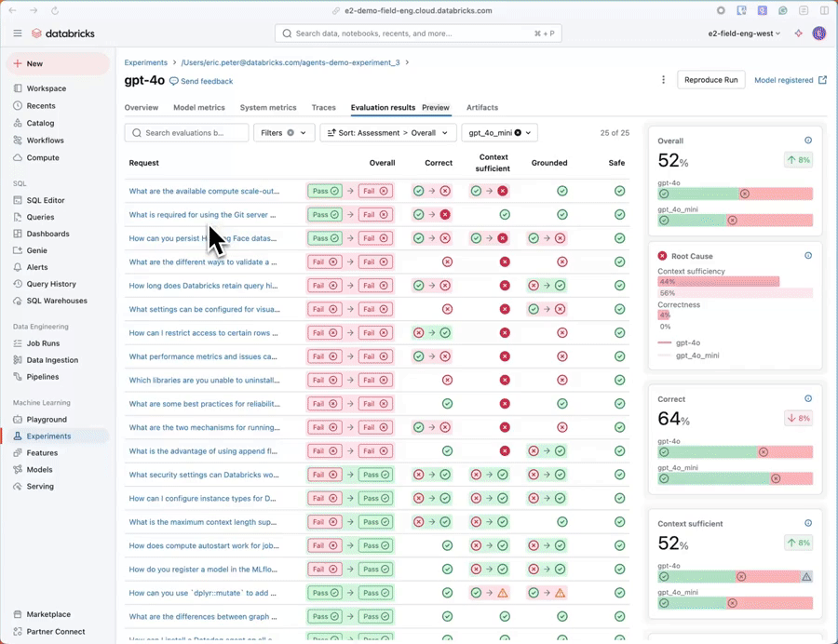Viewport: 838px width, 644px height.
Task: Expand the e2-field-eng-west workspace switcher
Action: [x=746, y=34]
